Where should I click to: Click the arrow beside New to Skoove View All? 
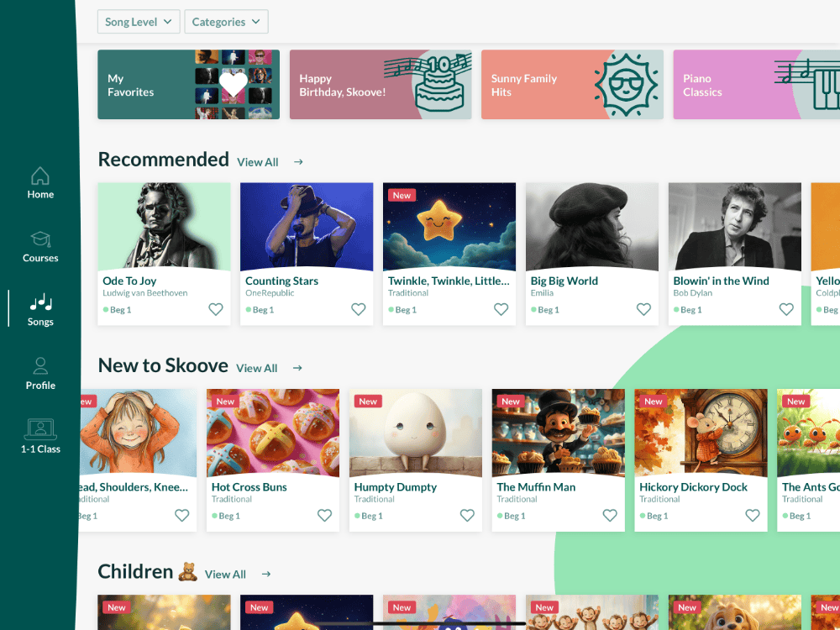click(297, 367)
